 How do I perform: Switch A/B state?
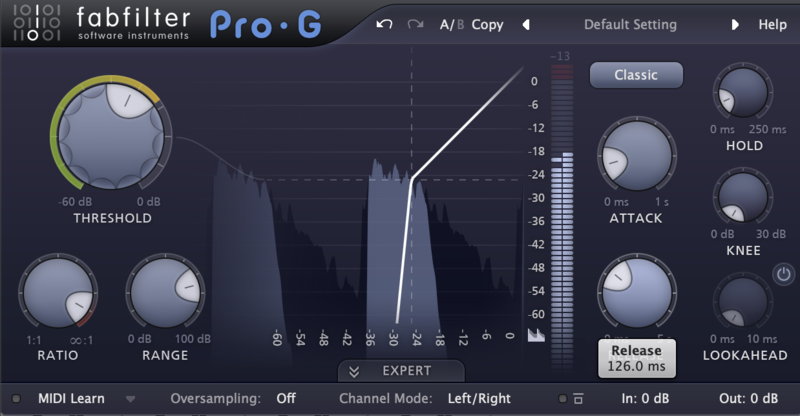coord(452,25)
